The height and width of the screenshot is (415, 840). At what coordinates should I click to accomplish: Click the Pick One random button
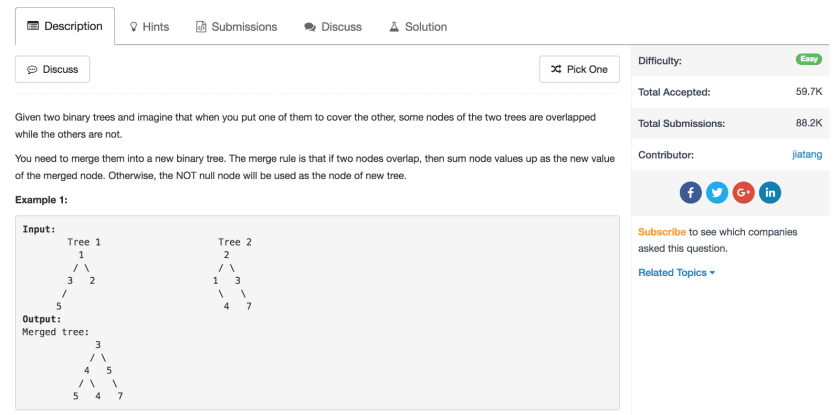tap(579, 69)
